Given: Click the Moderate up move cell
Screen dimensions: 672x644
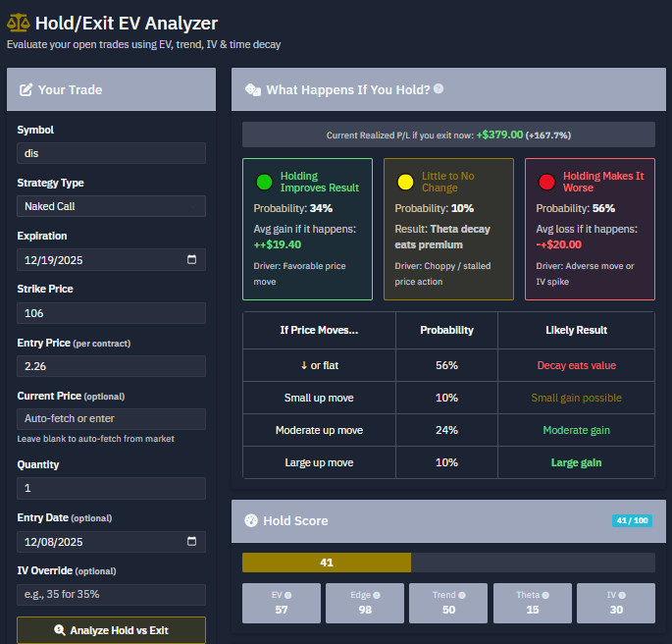Looking at the screenshot, I should coord(319,430).
